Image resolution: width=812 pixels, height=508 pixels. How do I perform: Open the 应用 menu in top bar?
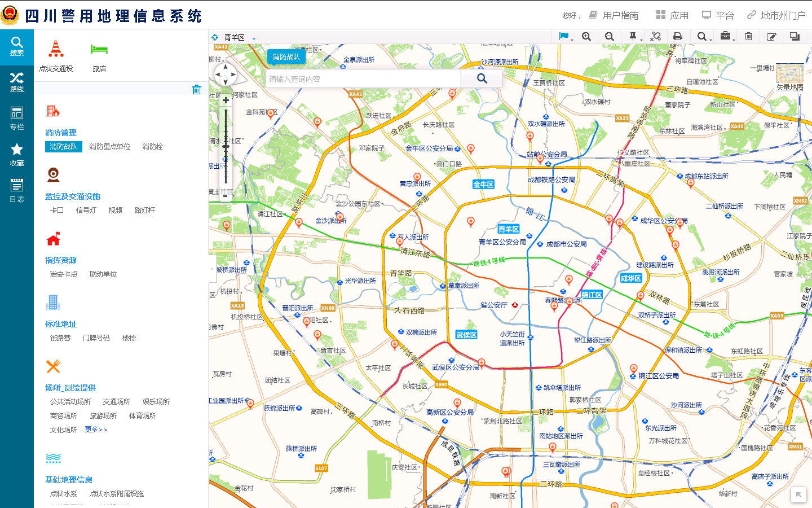tap(672, 15)
